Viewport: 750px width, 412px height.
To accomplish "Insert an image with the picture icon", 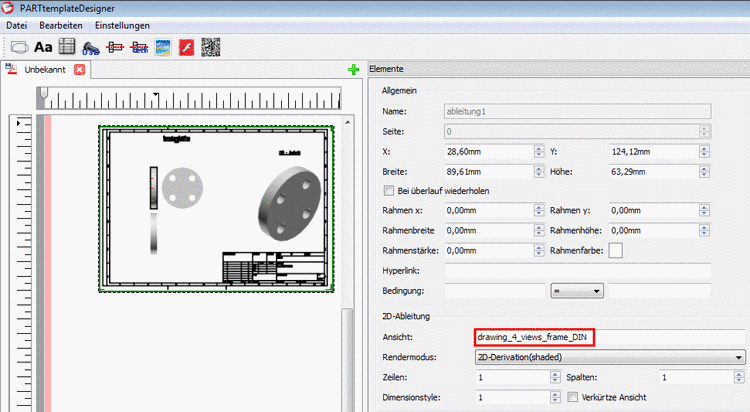I will [x=163, y=47].
